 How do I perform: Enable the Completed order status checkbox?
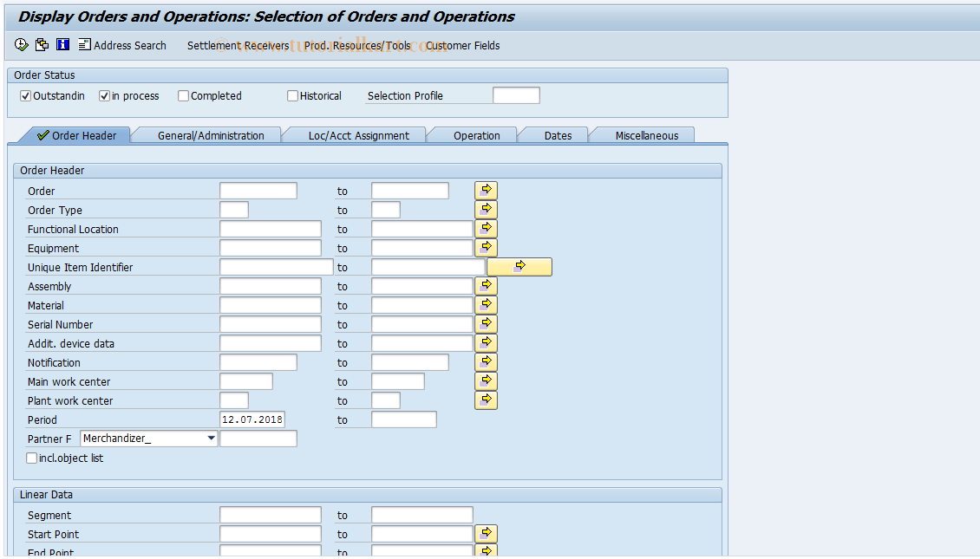point(182,95)
